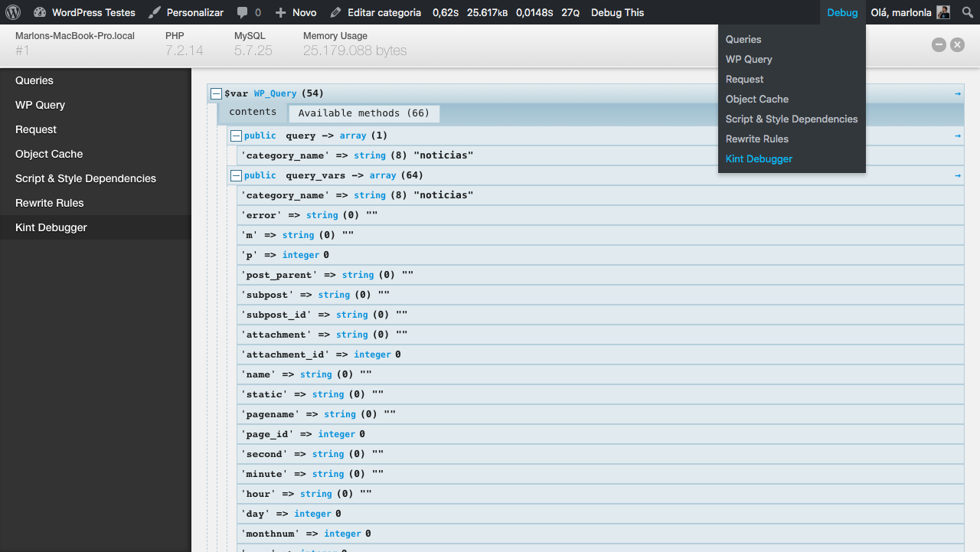Select the 'pagename' row
Viewport: 980px width, 552px height.
pos(601,414)
